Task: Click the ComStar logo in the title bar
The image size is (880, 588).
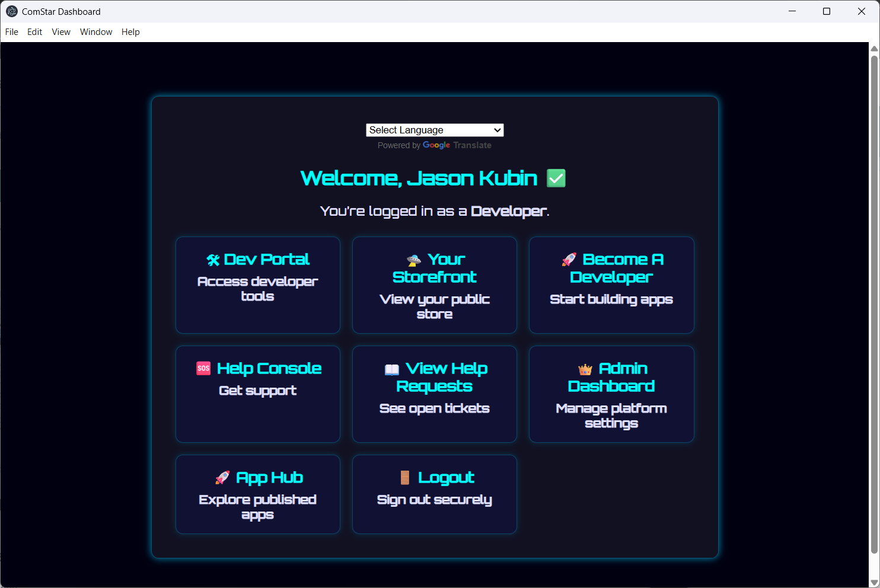Action: point(12,11)
